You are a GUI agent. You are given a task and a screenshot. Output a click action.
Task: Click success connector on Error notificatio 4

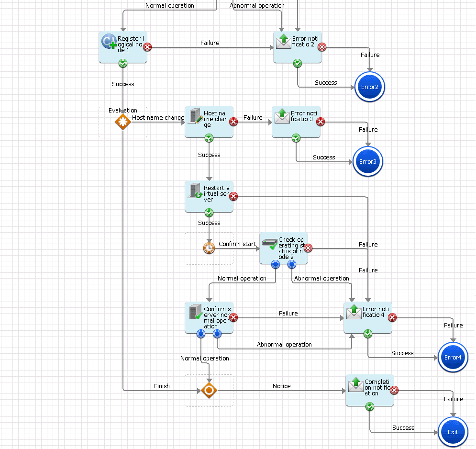368,334
